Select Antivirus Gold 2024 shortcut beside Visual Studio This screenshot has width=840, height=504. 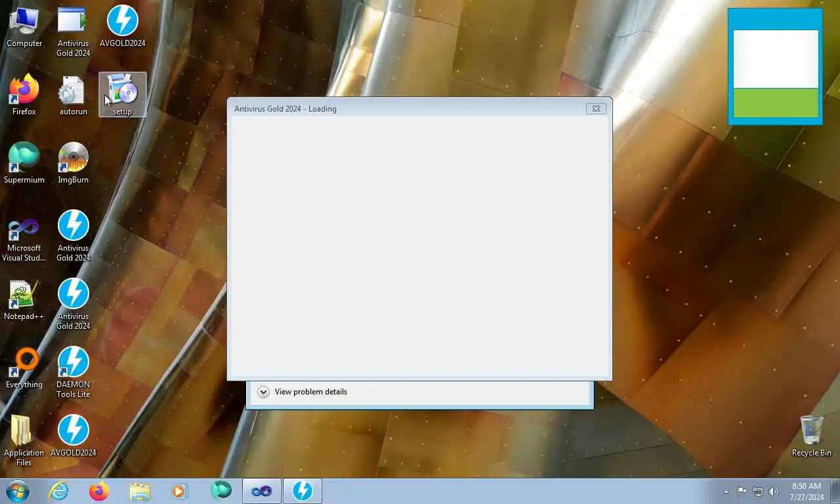point(73,236)
